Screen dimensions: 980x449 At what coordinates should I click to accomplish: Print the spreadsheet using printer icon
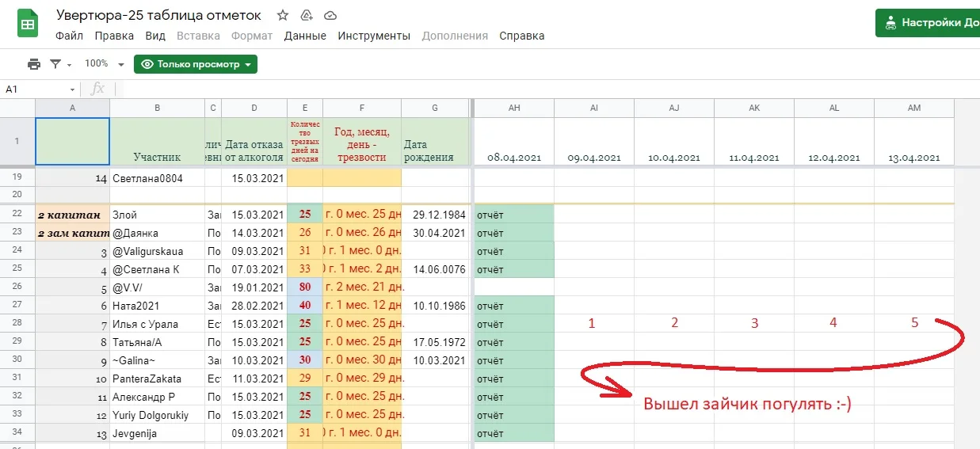[x=33, y=64]
